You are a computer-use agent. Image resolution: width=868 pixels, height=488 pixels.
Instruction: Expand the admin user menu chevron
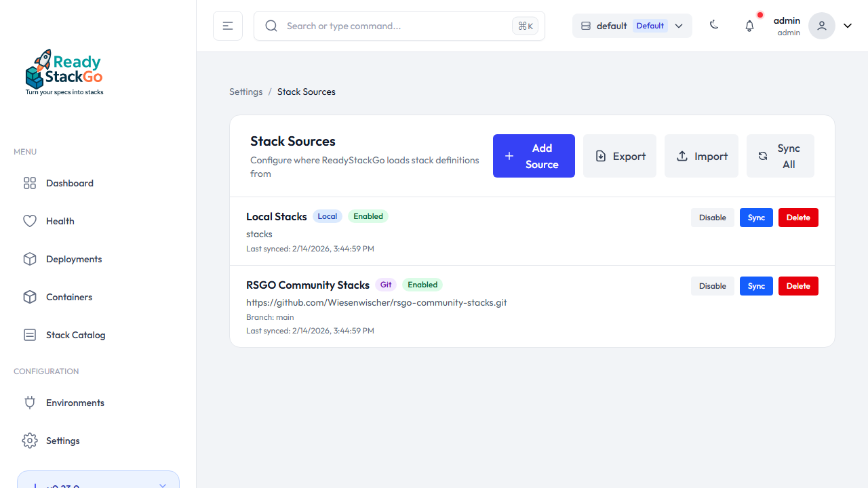click(x=848, y=26)
